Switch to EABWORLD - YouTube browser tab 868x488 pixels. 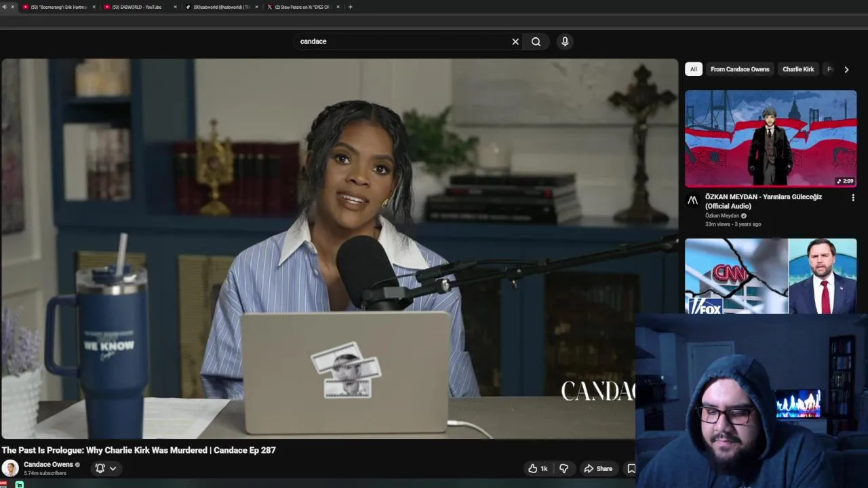coord(139,7)
